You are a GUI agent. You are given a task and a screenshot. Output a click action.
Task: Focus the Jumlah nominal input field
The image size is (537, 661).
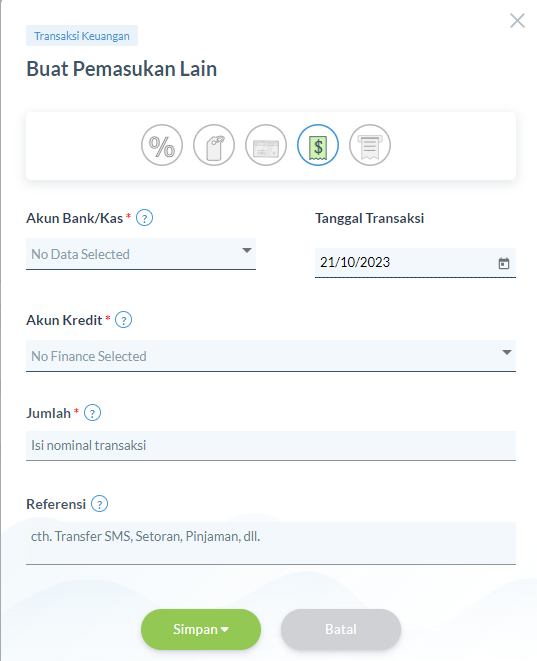pyautogui.click(x=271, y=446)
